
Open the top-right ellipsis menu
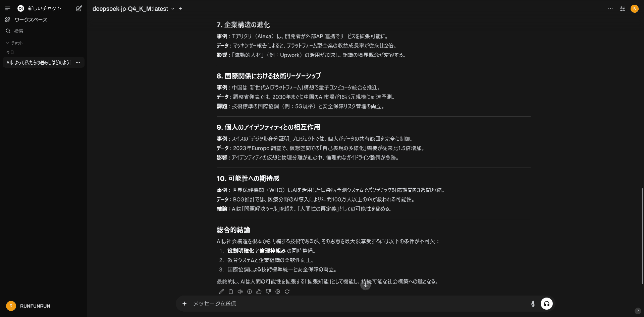pyautogui.click(x=610, y=9)
